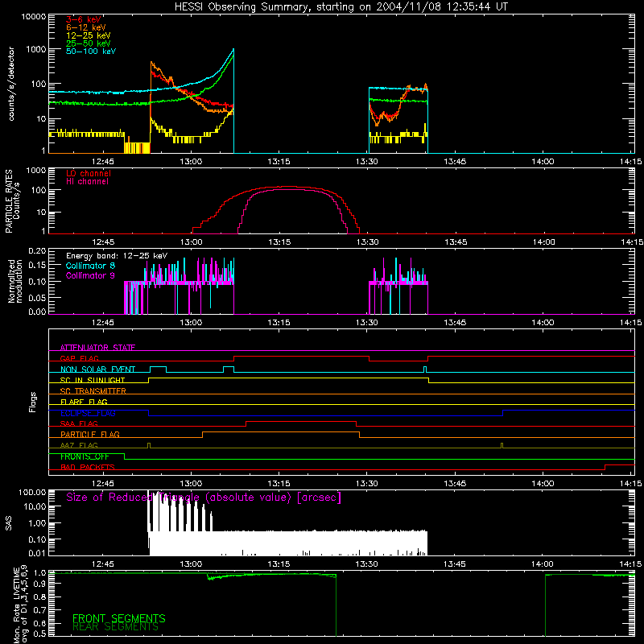Click 12:45 tick under the modulation plot
Image resolution: width=644 pixels, height=644 pixels.
tap(103, 323)
